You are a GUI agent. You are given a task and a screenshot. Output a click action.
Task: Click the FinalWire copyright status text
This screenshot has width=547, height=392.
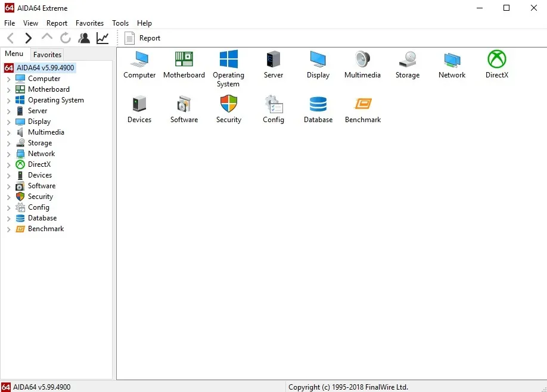[348, 387]
